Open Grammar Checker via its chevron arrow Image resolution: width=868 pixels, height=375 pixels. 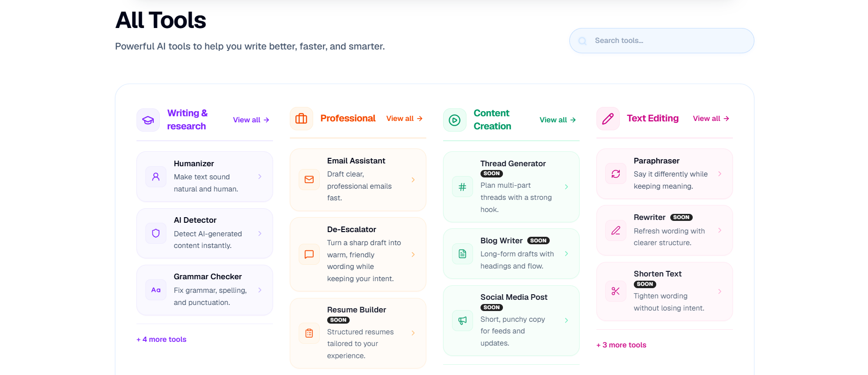click(x=260, y=290)
